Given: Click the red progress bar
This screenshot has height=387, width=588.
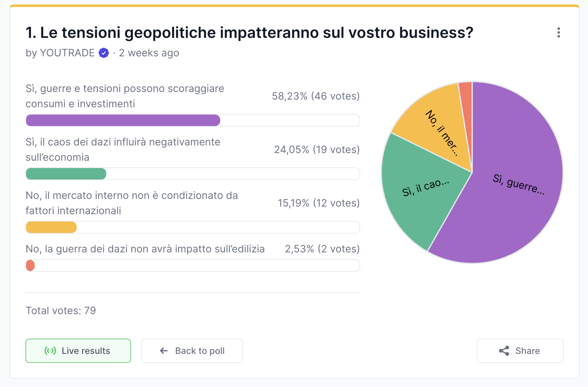Looking at the screenshot, I should click(30, 265).
